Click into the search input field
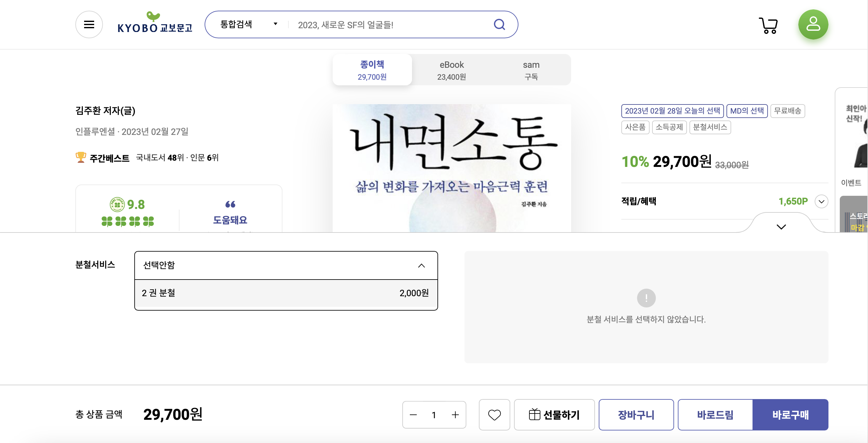Image resolution: width=868 pixels, height=443 pixels. click(x=388, y=25)
